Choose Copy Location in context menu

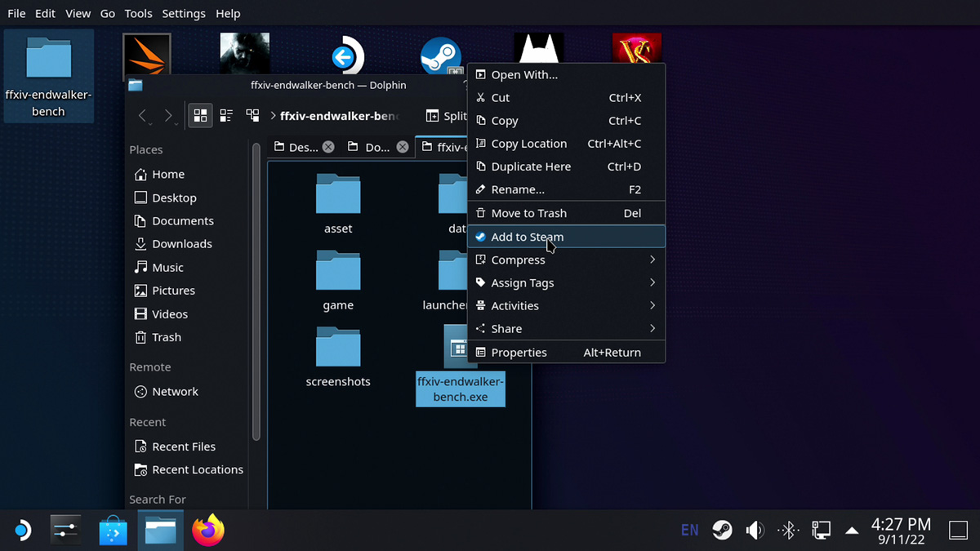pyautogui.click(x=567, y=143)
